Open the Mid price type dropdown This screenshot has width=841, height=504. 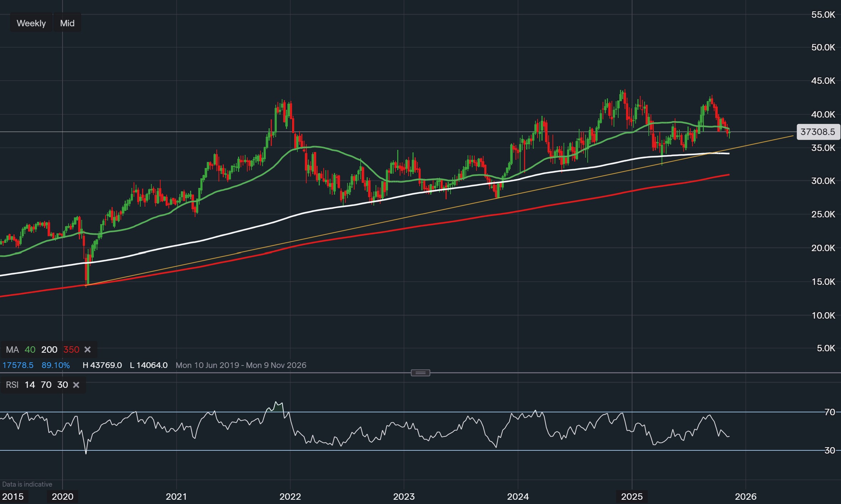coord(67,23)
